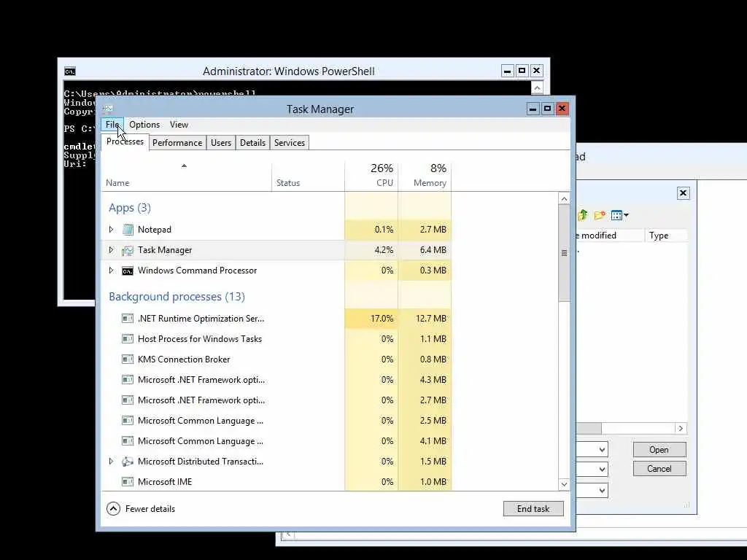Click the Windows Command Processor icon
This screenshot has height=560, width=747.
128,271
